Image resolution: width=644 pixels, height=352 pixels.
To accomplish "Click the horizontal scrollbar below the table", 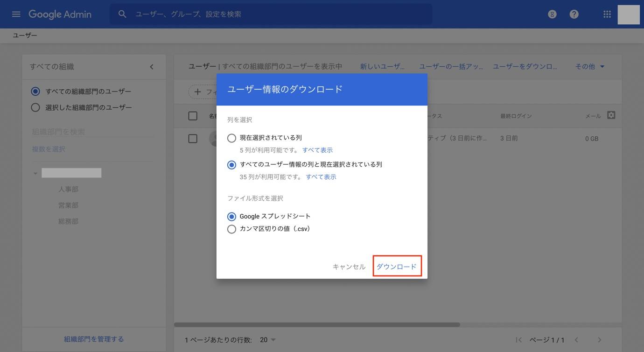I will pyautogui.click(x=317, y=324).
